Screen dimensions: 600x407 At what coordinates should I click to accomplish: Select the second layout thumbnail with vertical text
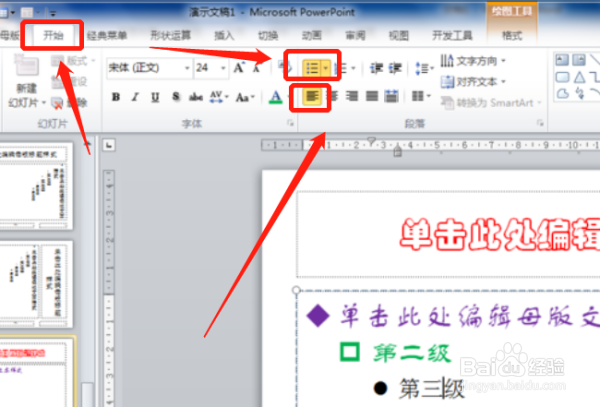click(36, 284)
